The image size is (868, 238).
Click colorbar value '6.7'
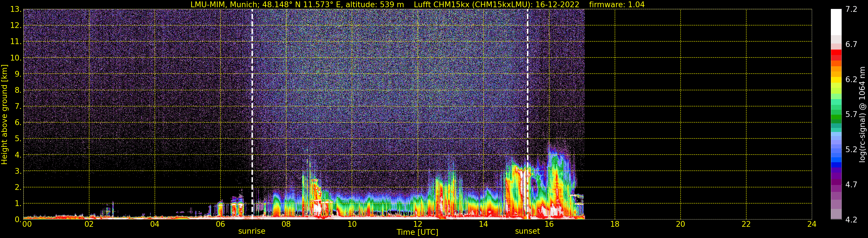coord(851,44)
